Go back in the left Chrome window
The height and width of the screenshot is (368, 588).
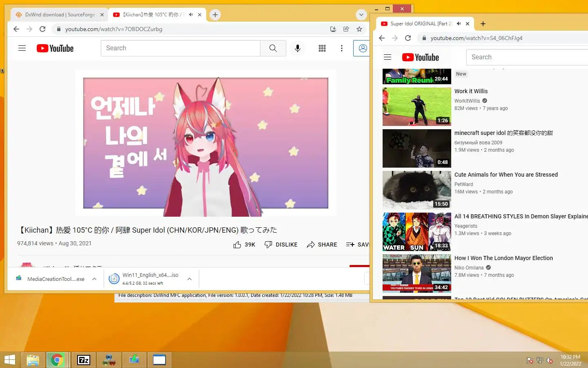pos(16,29)
